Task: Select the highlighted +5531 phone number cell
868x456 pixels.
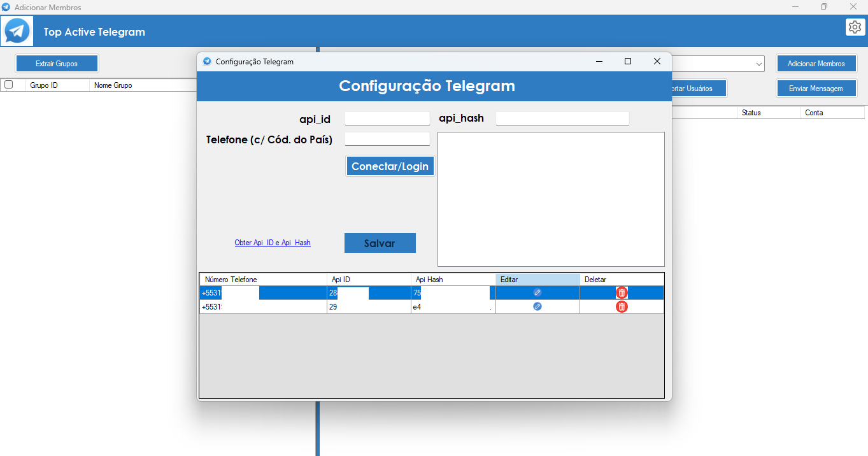Action: click(x=264, y=292)
